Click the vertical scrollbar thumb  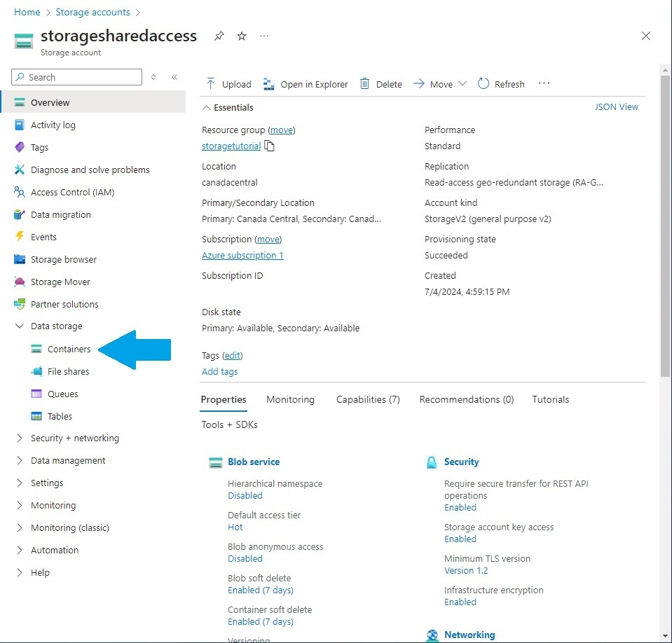coord(665,225)
